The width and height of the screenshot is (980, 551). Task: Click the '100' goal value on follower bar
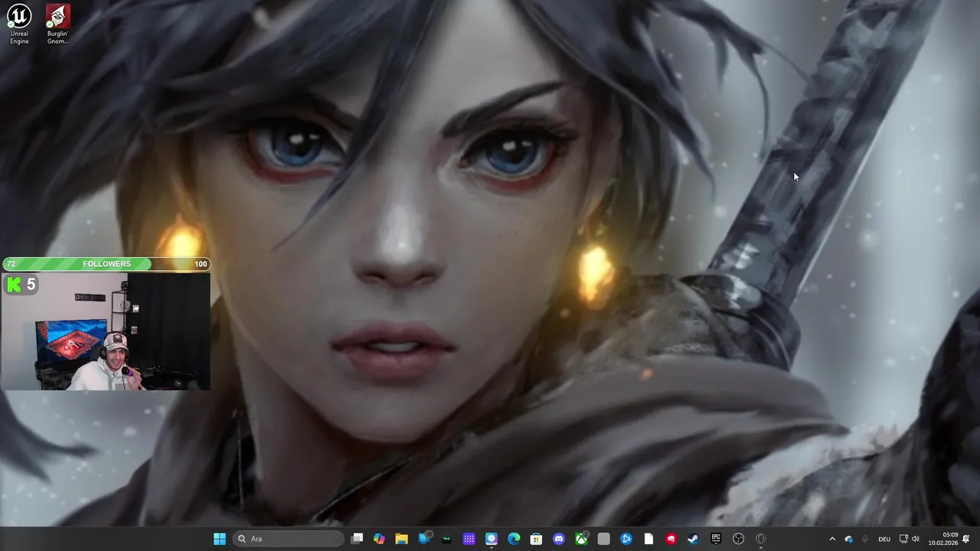click(201, 264)
